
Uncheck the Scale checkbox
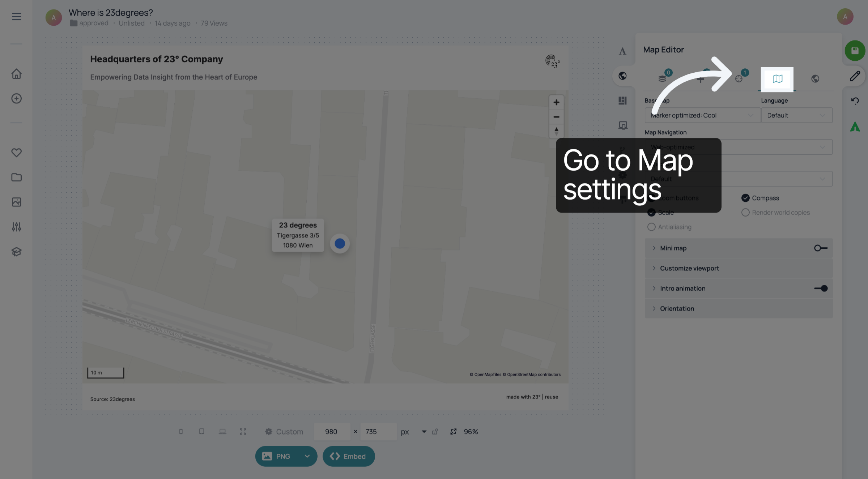(651, 212)
